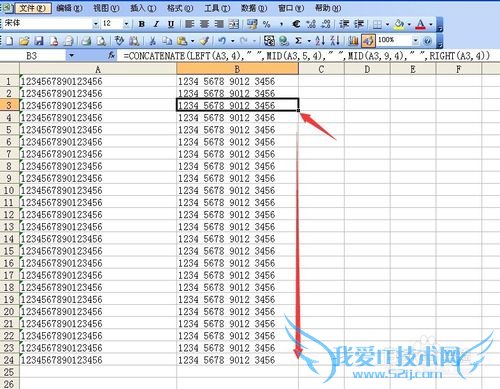Expand the font size dropdown

click(126, 24)
